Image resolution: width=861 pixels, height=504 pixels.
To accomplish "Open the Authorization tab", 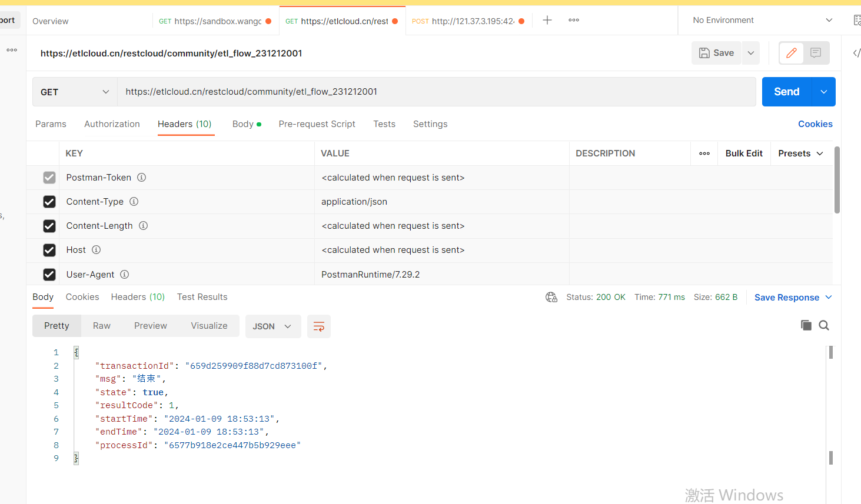I will 112,124.
